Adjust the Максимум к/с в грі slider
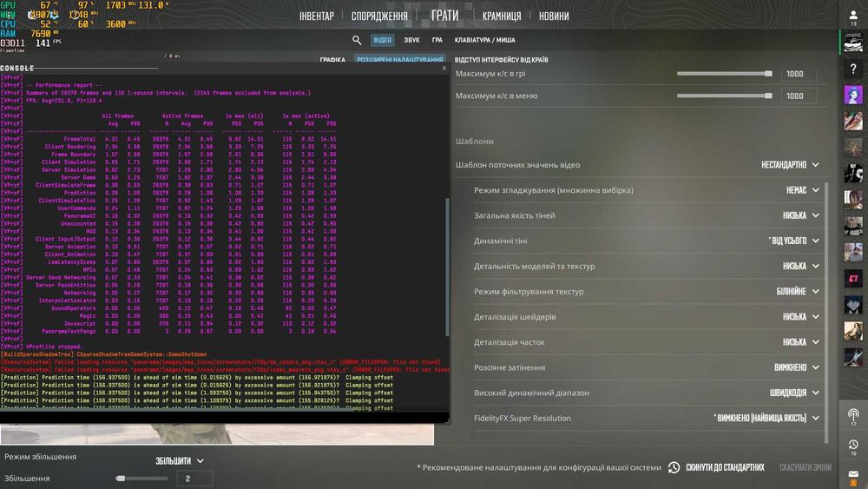The image size is (868, 489). tap(724, 74)
